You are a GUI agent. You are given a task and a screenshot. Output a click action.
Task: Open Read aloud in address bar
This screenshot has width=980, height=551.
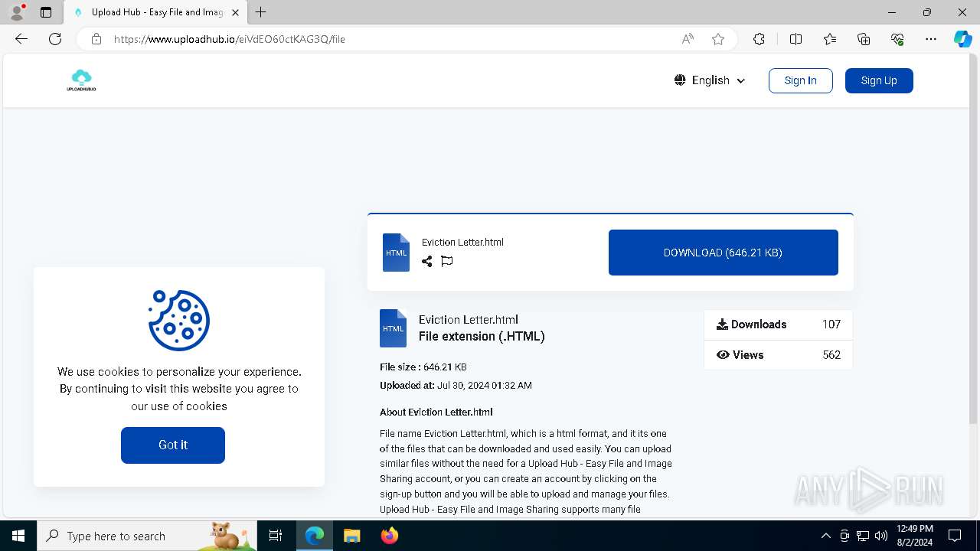688,39
